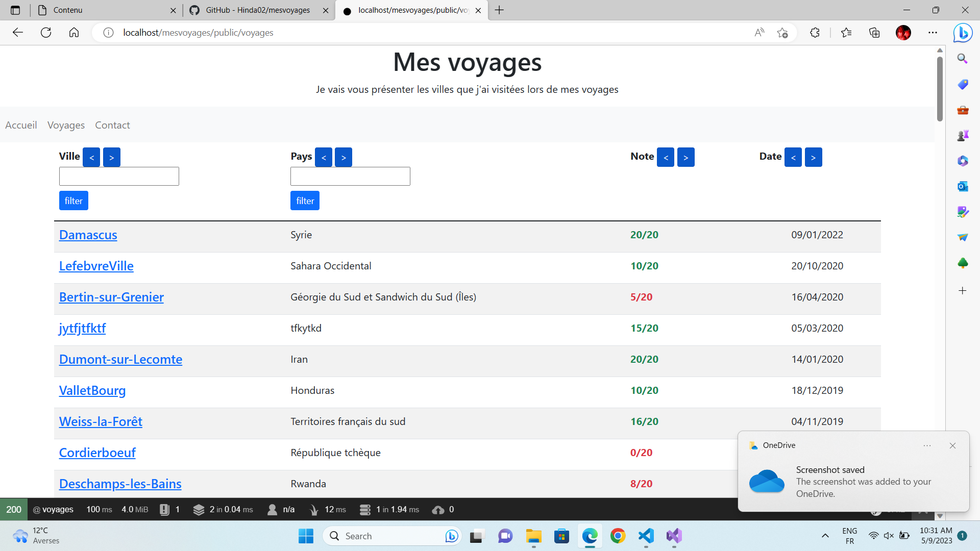The width and height of the screenshot is (980, 551).
Task: Add page to favorites star icon
Action: pos(782,33)
